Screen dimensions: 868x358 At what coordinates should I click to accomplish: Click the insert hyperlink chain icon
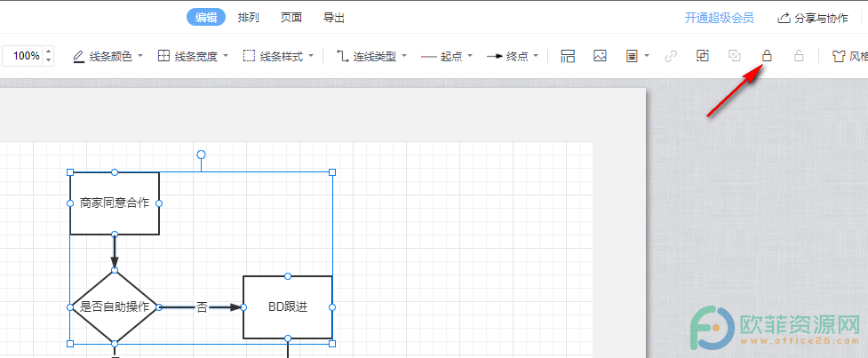671,56
